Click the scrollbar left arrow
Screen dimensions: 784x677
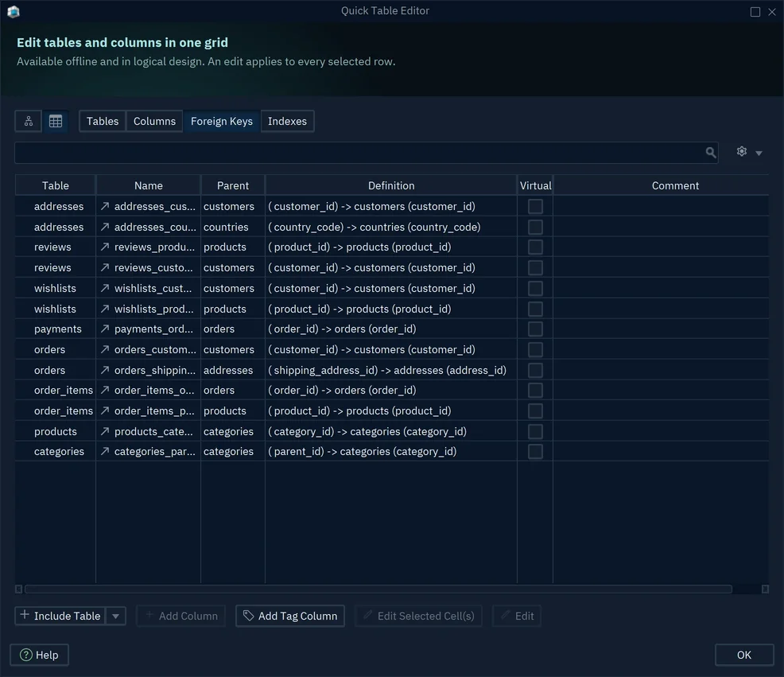[x=18, y=589]
